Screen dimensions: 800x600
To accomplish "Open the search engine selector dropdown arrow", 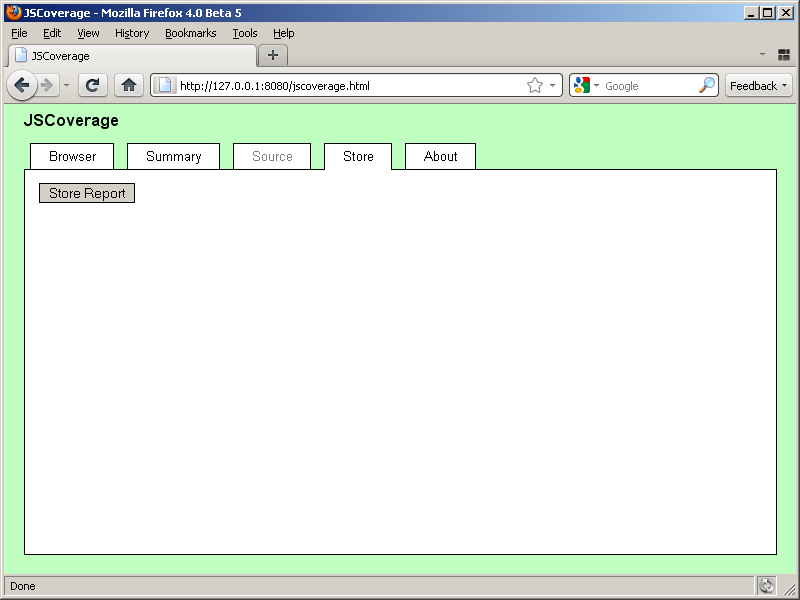I will coord(596,85).
